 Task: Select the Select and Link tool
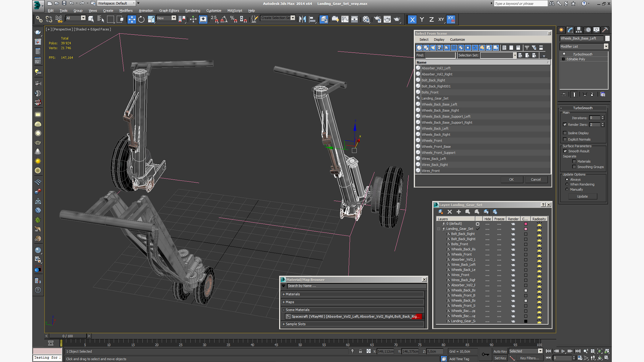(x=39, y=19)
